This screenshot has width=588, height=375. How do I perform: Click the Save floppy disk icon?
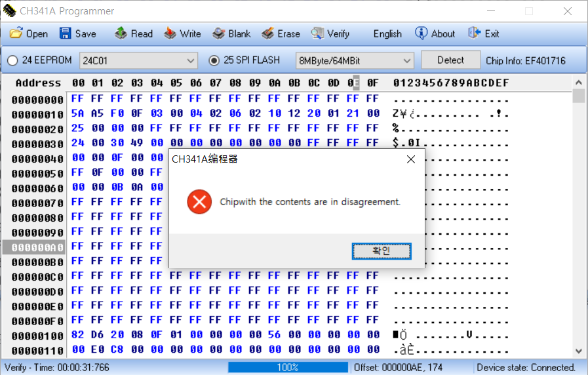coord(66,33)
